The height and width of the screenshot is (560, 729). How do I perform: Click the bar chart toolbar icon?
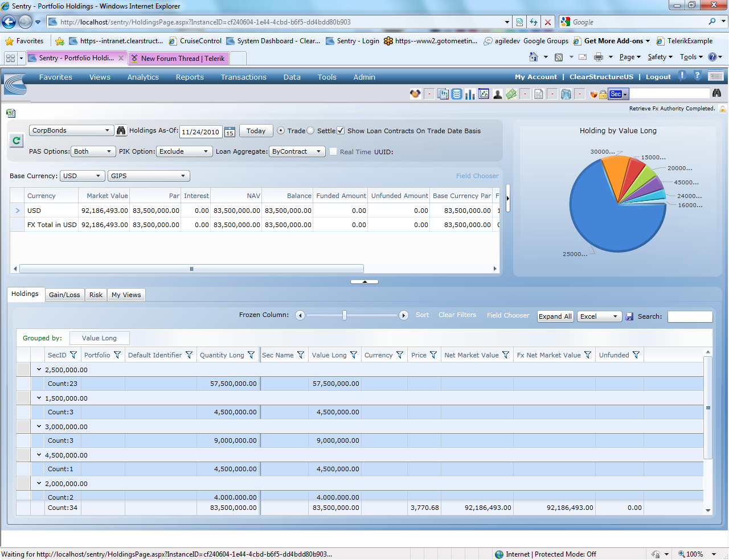[470, 94]
